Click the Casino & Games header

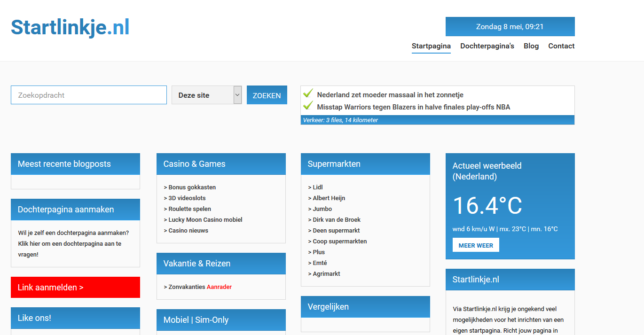pos(221,164)
